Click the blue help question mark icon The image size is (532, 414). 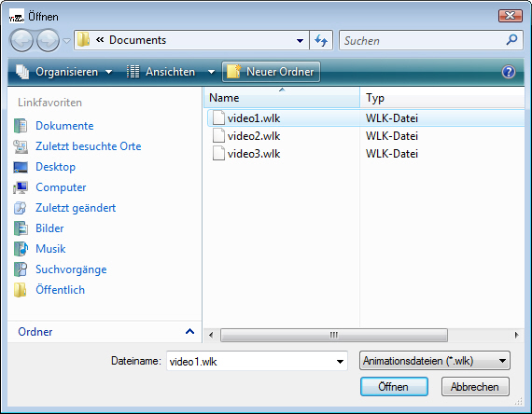(509, 72)
